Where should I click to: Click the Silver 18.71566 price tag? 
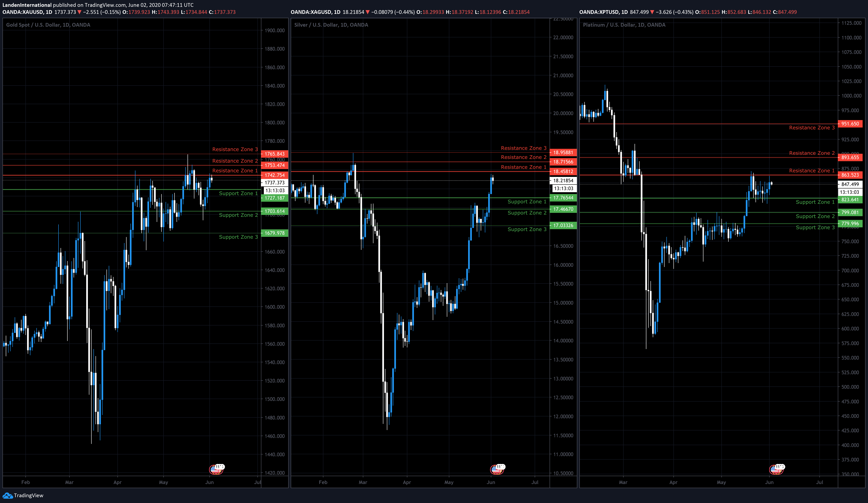point(563,162)
